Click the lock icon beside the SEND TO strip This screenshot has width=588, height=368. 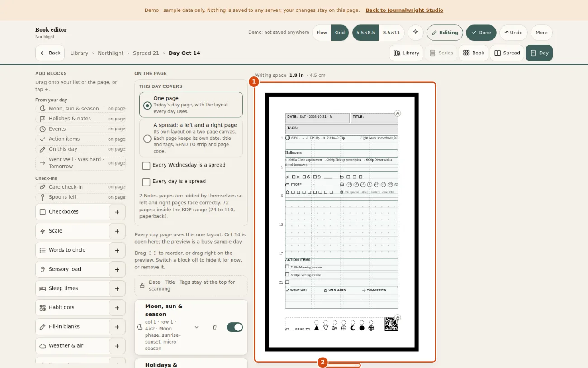398,318
